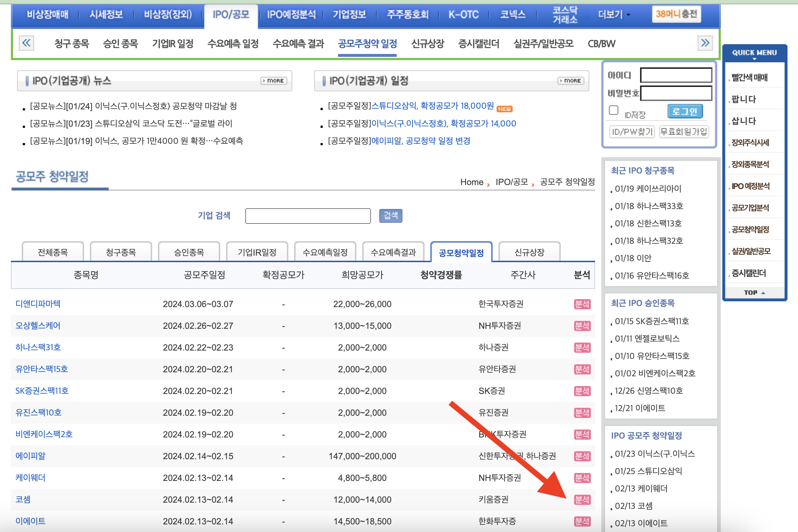Image resolution: width=798 pixels, height=532 pixels.
Task: Focus the 아이디 input field
Action: (676, 75)
